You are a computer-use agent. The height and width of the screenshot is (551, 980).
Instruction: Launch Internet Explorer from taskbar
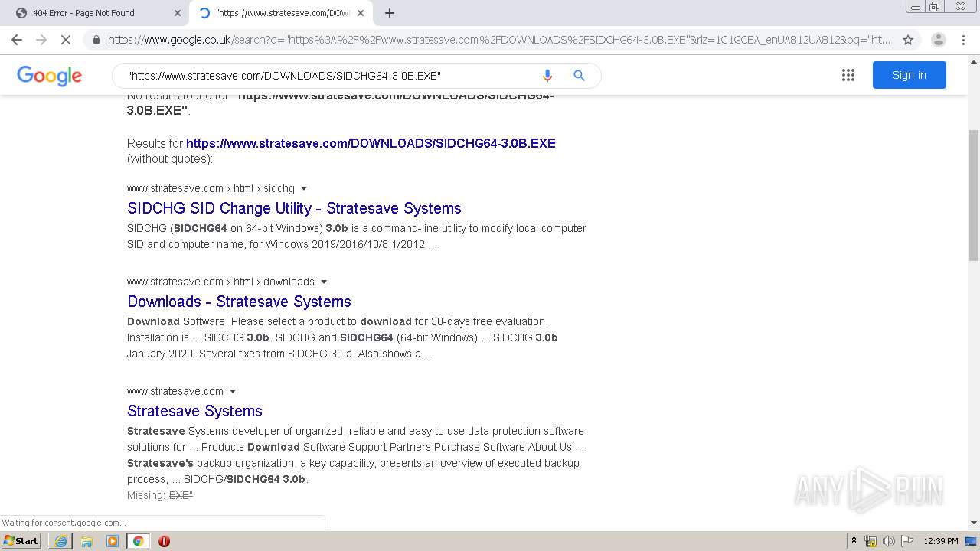pos(60,541)
